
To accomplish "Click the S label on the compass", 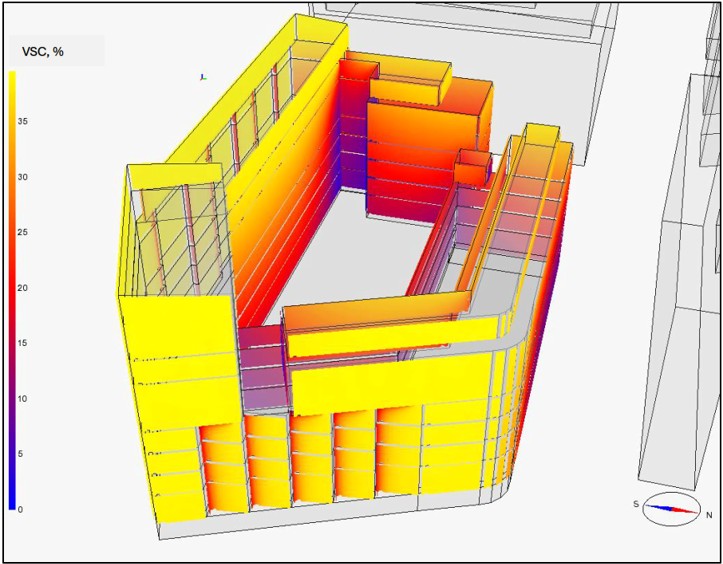I will point(636,504).
